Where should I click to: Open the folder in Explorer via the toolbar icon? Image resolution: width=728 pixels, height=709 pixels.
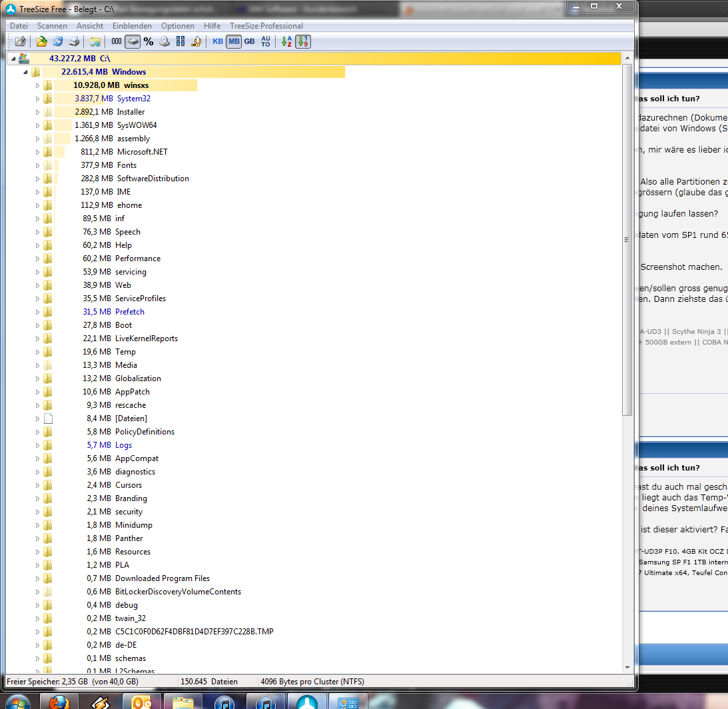(x=95, y=42)
